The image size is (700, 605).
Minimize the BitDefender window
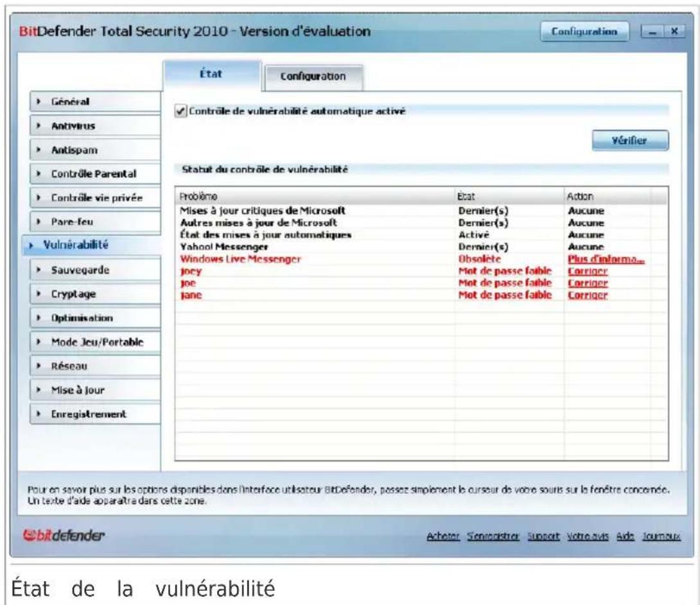652,31
